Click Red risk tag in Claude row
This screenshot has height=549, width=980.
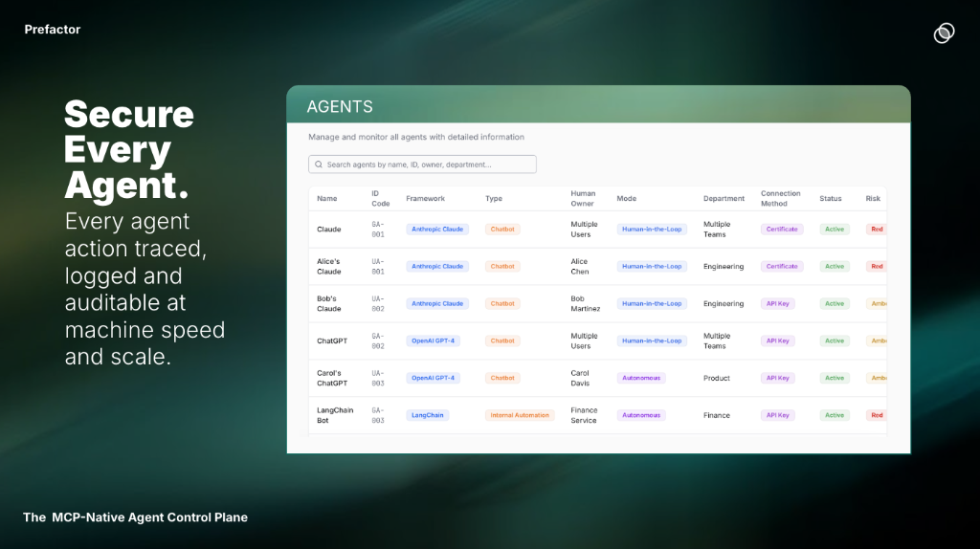(x=877, y=230)
